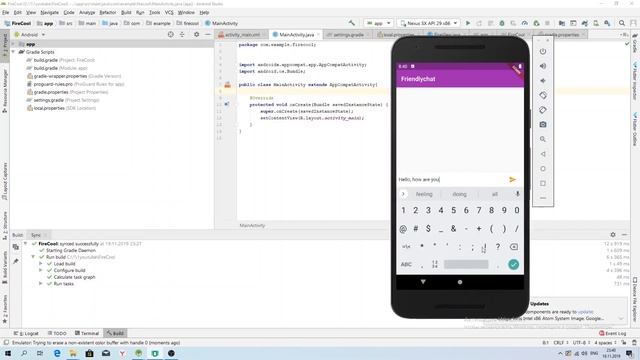Screen dimensions: 640x360
Task: Open the Event Log
Action: [x=612, y=333]
